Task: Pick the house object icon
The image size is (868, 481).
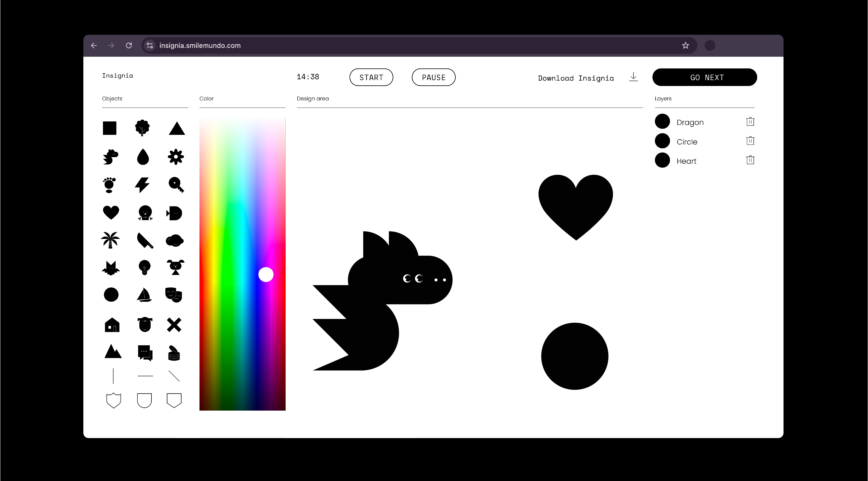Action: (112, 325)
